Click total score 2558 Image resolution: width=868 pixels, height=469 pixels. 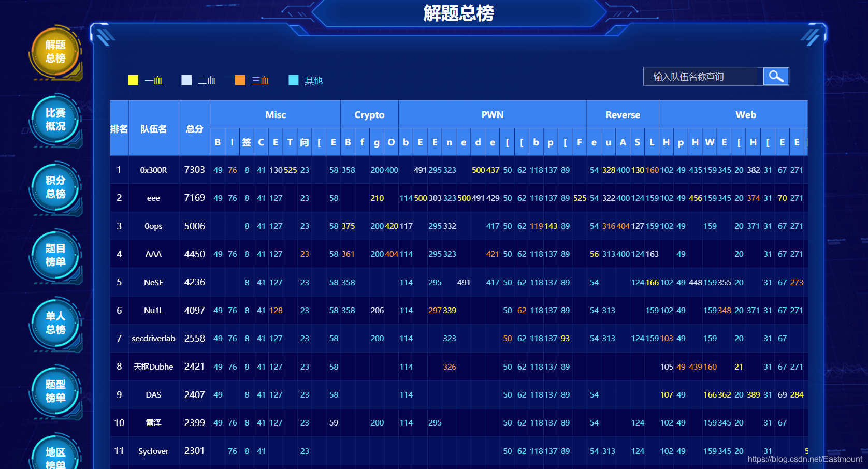point(195,339)
